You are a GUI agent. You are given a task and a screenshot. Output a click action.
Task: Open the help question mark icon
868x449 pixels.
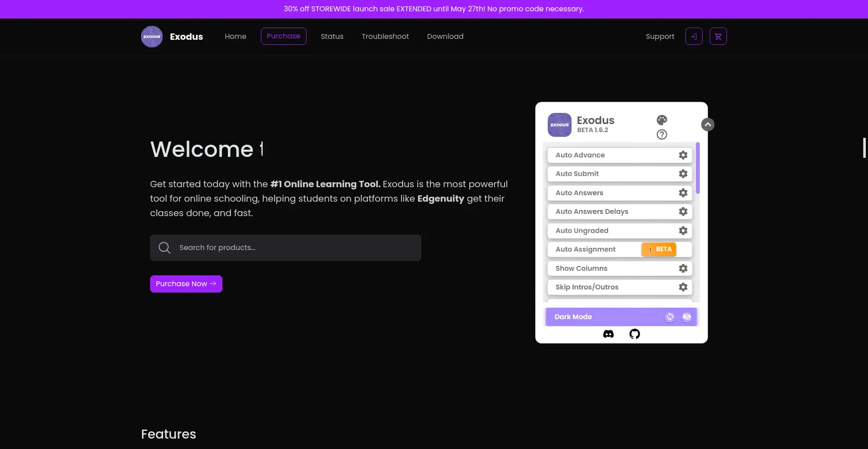point(662,134)
